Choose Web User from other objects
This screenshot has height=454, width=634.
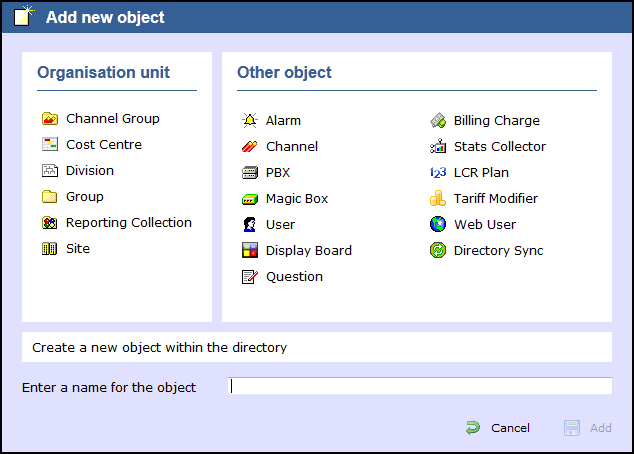tap(485, 225)
